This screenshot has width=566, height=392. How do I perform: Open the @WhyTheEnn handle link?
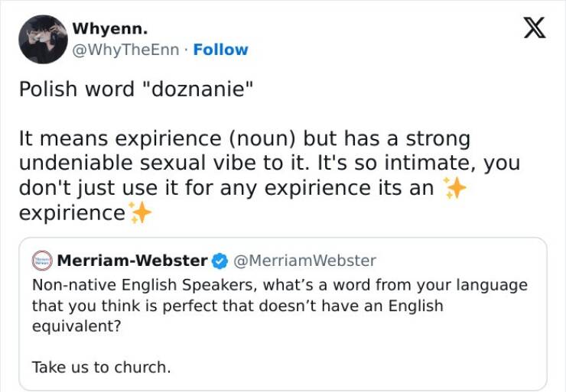(128, 50)
